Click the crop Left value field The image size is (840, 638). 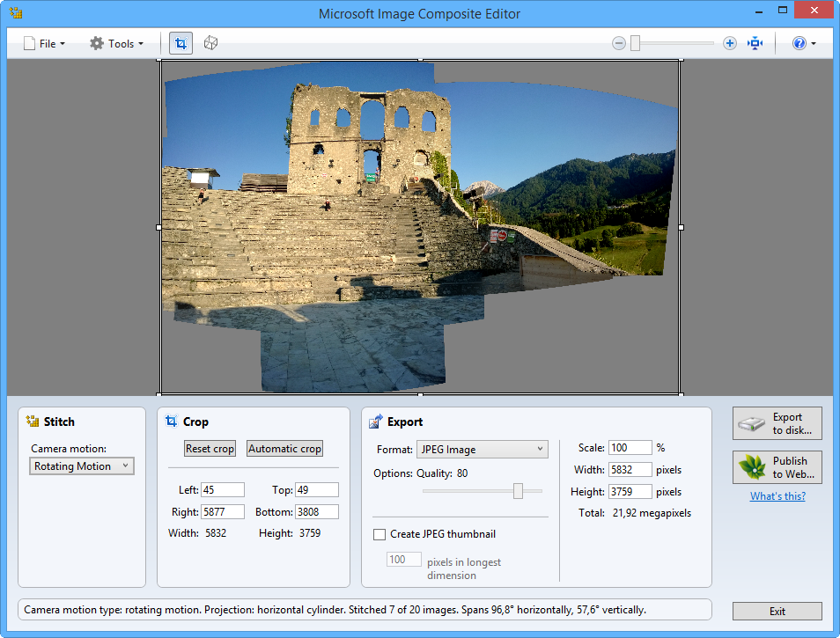click(222, 490)
